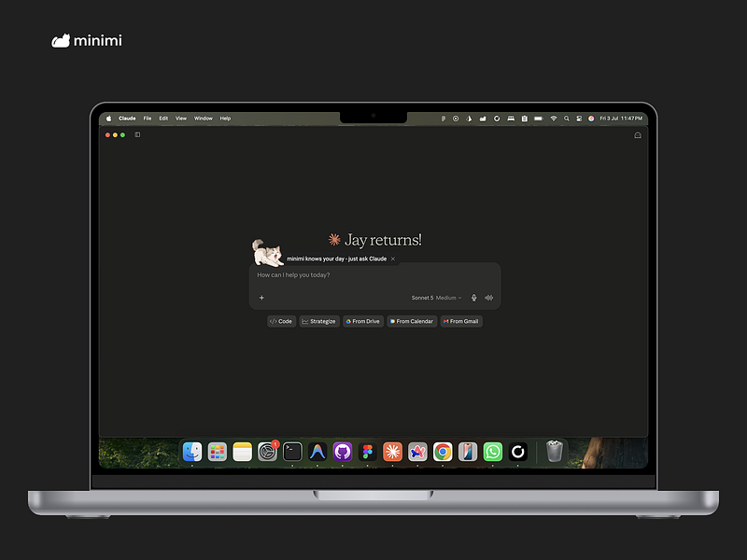Click the date and time 11:47 PM
Image resolution: width=747 pixels, height=560 pixels.
click(x=621, y=119)
